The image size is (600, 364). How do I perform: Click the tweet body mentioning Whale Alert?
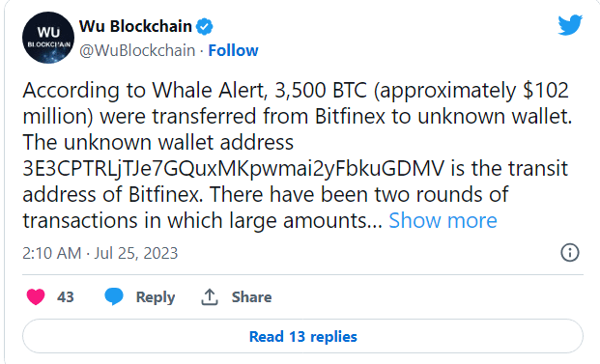click(x=297, y=155)
